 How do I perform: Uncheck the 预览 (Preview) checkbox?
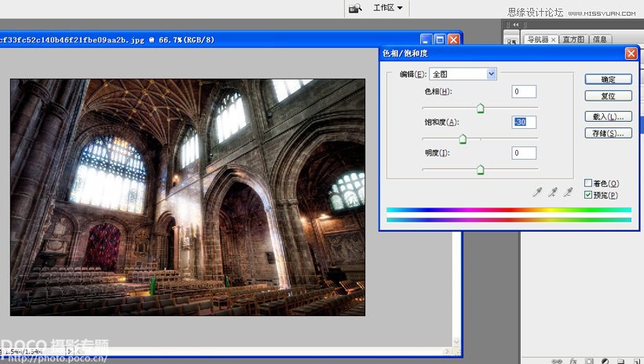pos(588,195)
